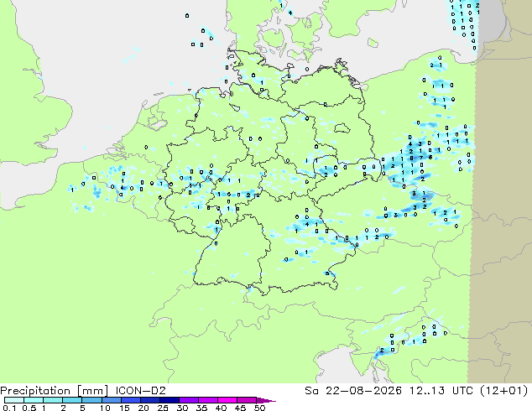Screen dimensions: 532x411
Task: Click the legend scale label '30'
Action: (182, 408)
